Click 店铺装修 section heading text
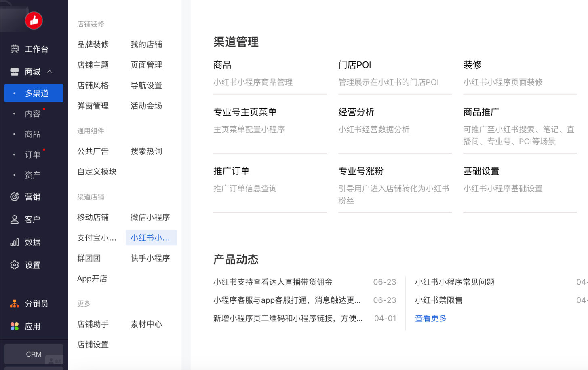The width and height of the screenshot is (588, 370). point(91,24)
